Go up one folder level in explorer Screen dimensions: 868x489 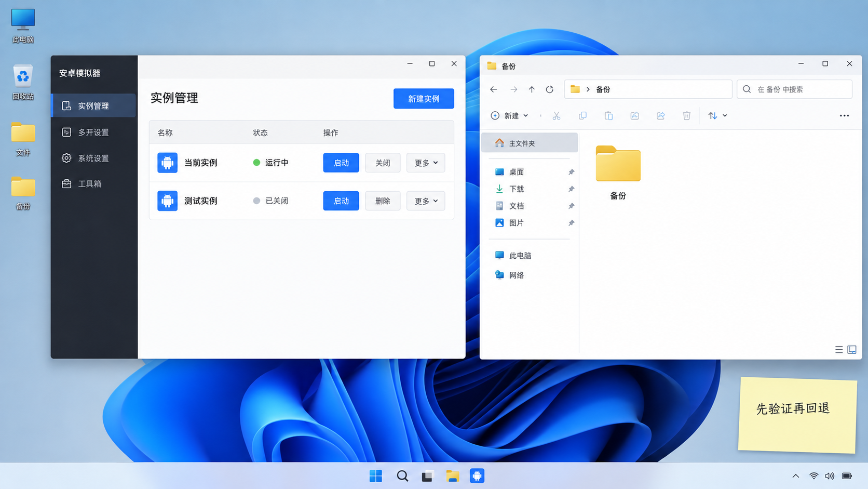[x=532, y=89]
